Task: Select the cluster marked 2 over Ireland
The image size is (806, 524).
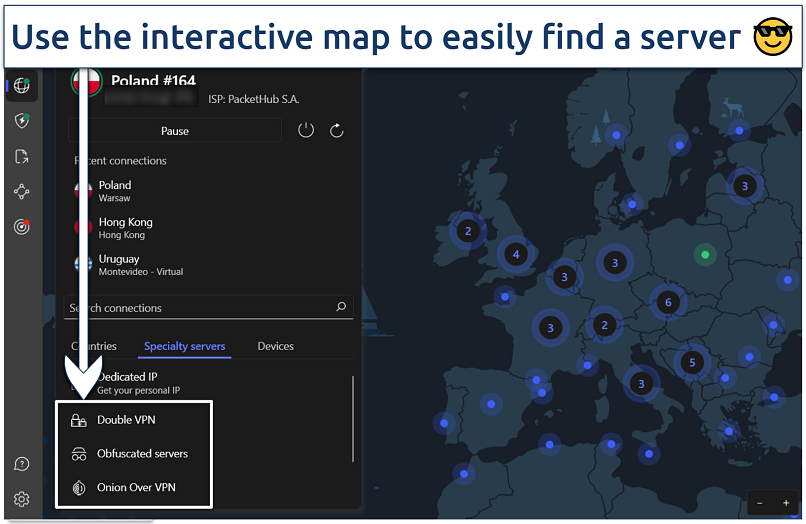Action: tap(468, 231)
